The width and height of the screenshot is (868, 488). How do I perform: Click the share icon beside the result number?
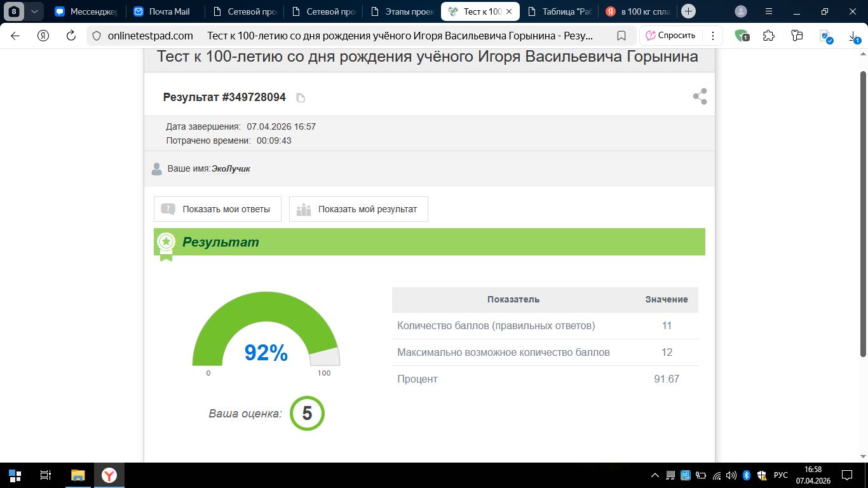(700, 97)
